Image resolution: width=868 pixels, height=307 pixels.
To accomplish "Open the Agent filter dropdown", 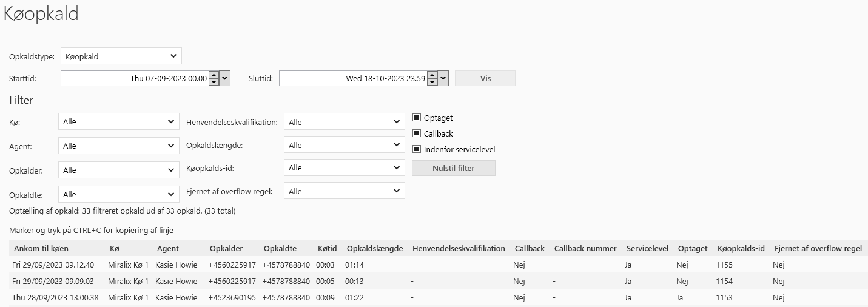I will 119,146.
